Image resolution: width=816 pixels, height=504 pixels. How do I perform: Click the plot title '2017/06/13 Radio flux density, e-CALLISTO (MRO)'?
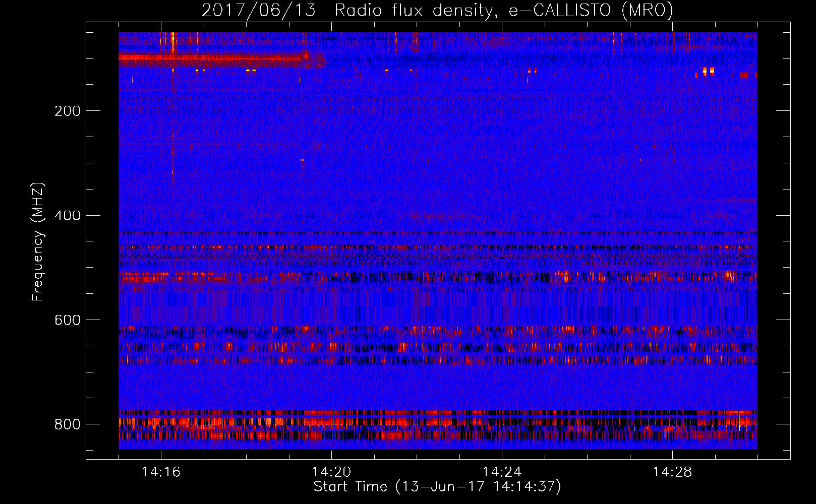point(437,11)
